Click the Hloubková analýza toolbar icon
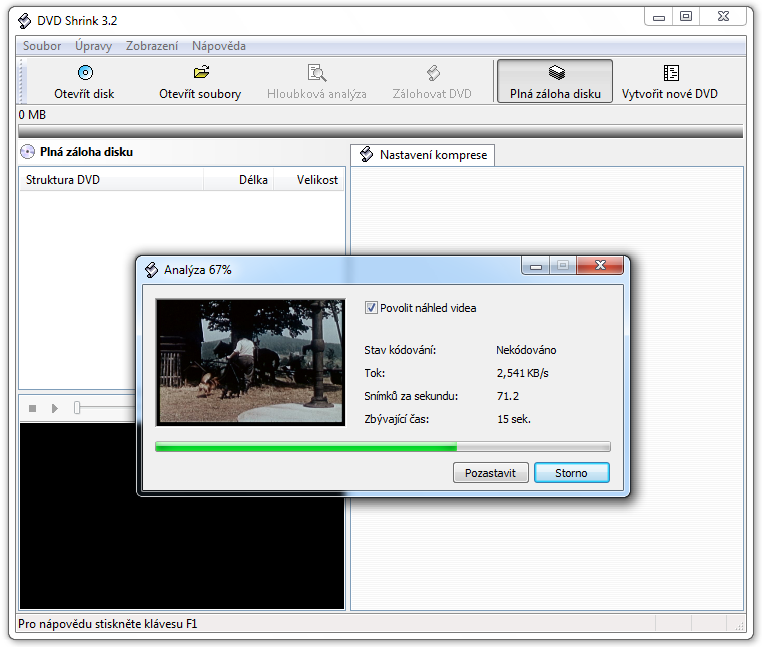 pos(317,73)
